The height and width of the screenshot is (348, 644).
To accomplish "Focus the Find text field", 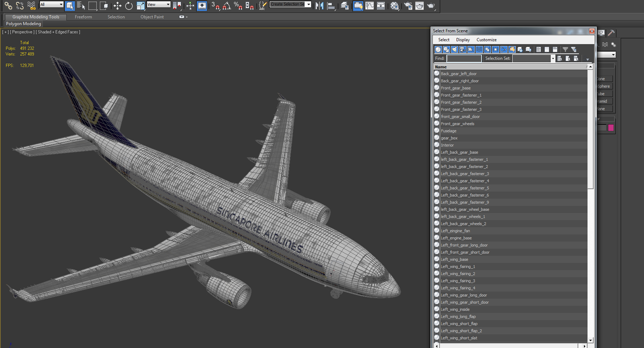I will pyautogui.click(x=464, y=58).
